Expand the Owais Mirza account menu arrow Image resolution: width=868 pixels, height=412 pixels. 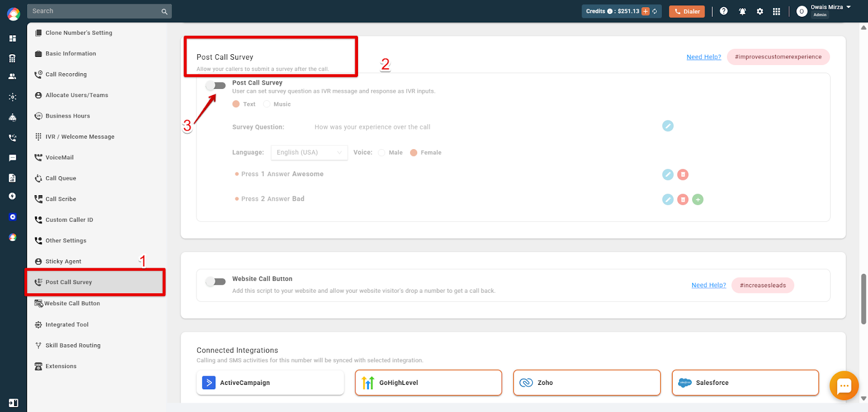[848, 7]
